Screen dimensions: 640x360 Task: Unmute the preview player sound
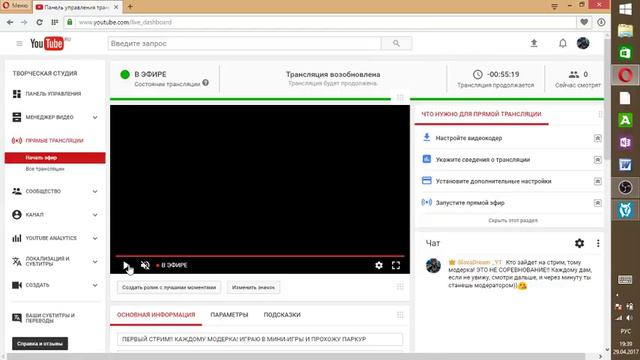click(145, 265)
